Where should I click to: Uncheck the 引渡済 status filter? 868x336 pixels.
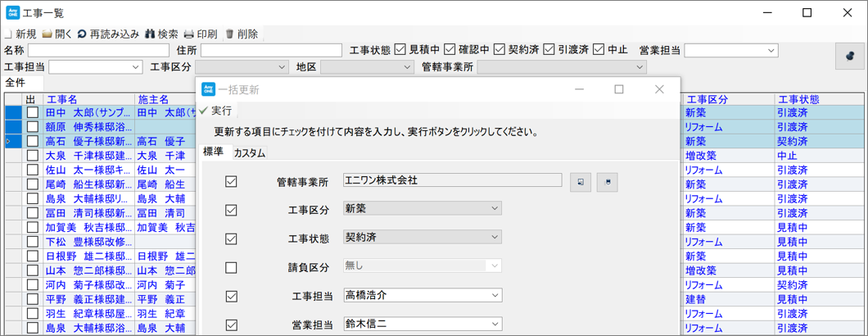click(549, 49)
